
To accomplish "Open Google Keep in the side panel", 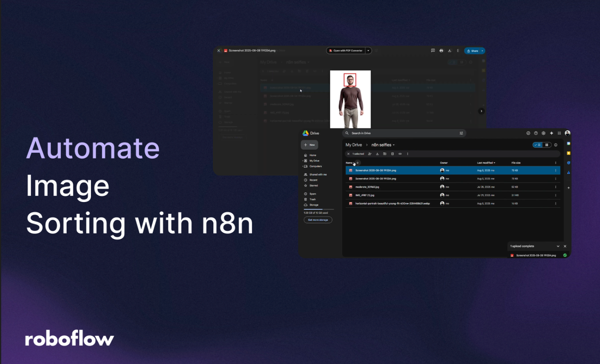I will coord(568,153).
